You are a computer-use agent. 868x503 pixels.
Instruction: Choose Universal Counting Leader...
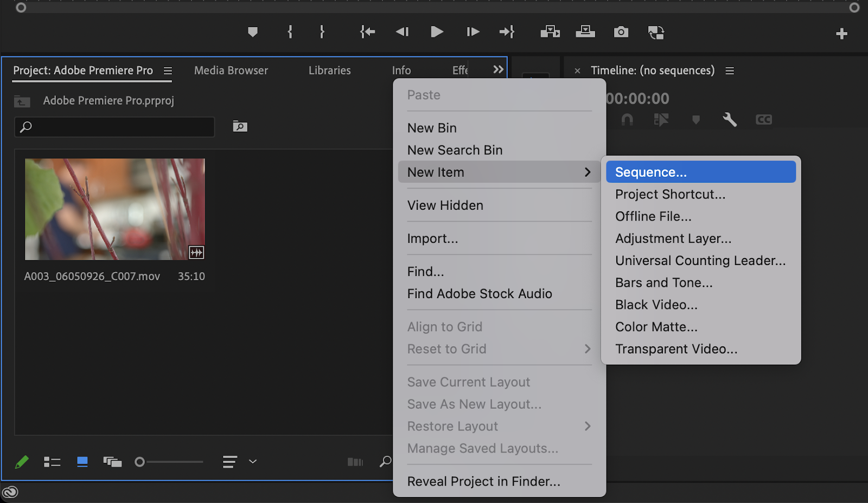pyautogui.click(x=701, y=261)
